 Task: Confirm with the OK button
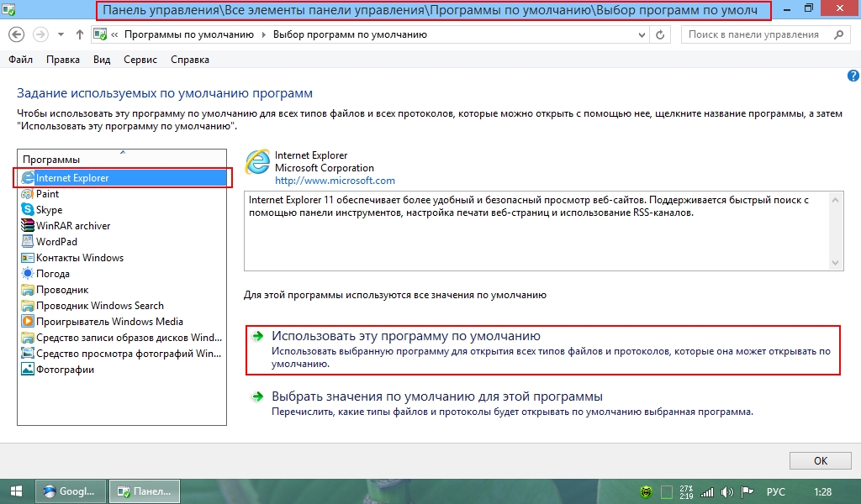pyautogui.click(x=821, y=460)
